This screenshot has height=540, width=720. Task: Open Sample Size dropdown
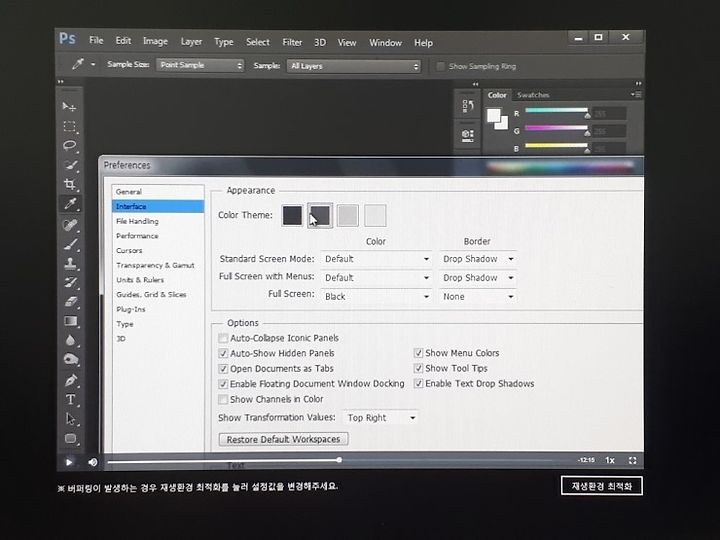(x=200, y=65)
